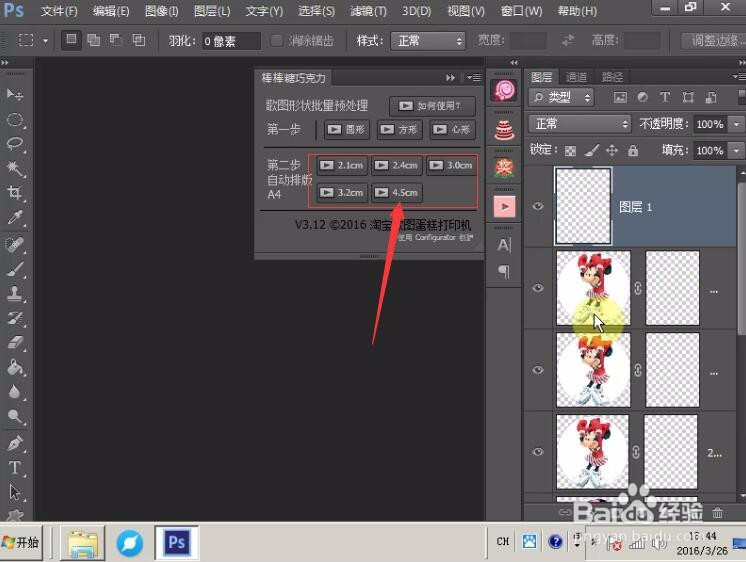This screenshot has height=562, width=746.
Task: Click the 羽化 input field
Action: point(231,41)
